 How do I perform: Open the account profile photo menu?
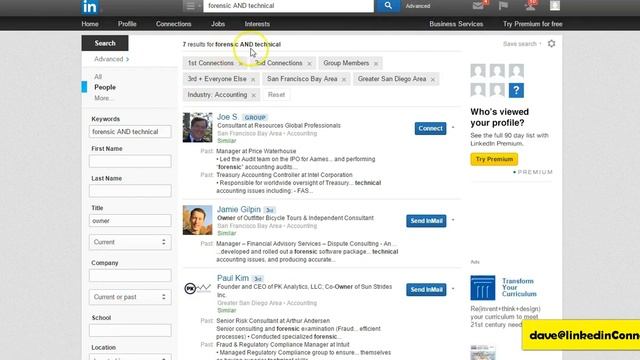click(555, 5)
